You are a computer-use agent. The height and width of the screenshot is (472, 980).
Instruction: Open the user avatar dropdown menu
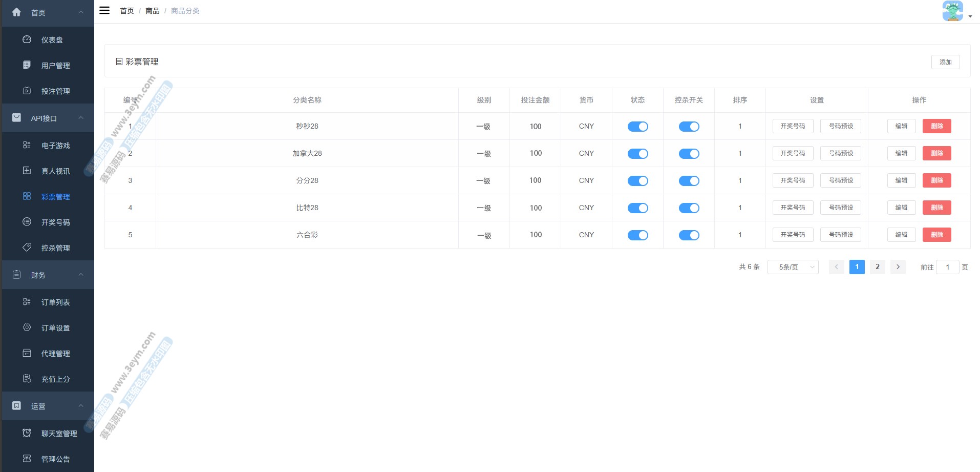pyautogui.click(x=956, y=11)
